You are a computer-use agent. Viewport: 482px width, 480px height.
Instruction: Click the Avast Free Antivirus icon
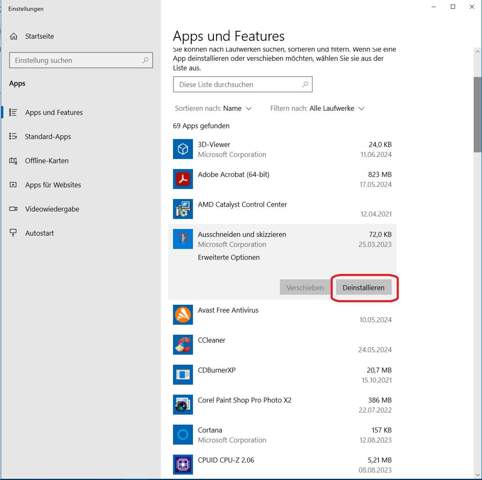183,315
